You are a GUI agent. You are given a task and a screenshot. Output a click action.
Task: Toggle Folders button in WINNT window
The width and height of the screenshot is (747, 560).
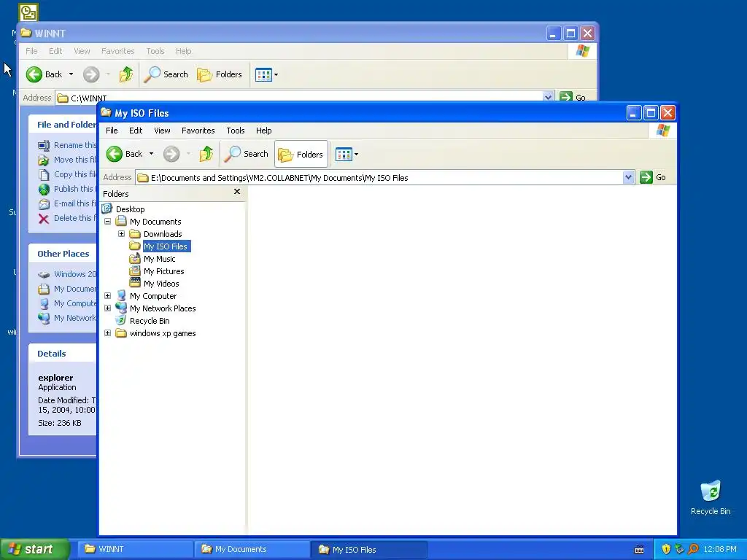pos(220,74)
